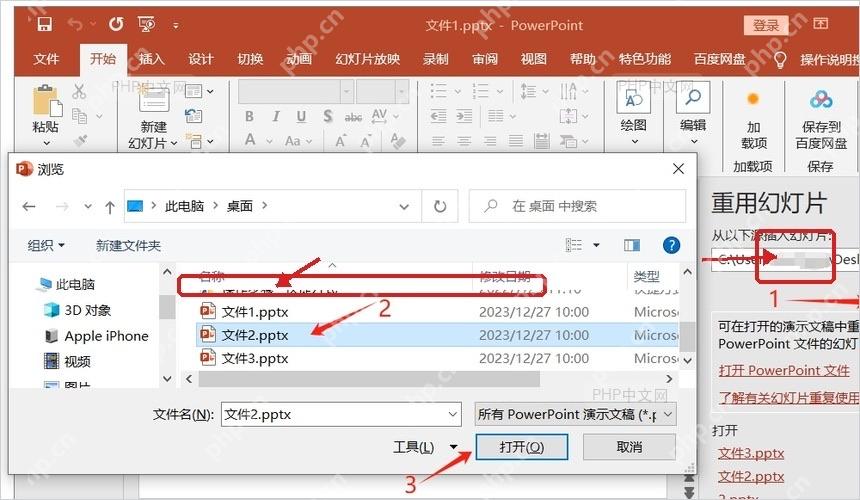Click the 新建幻灯片 new slide icon
Screen dimensions: 860x500
[x=153, y=99]
